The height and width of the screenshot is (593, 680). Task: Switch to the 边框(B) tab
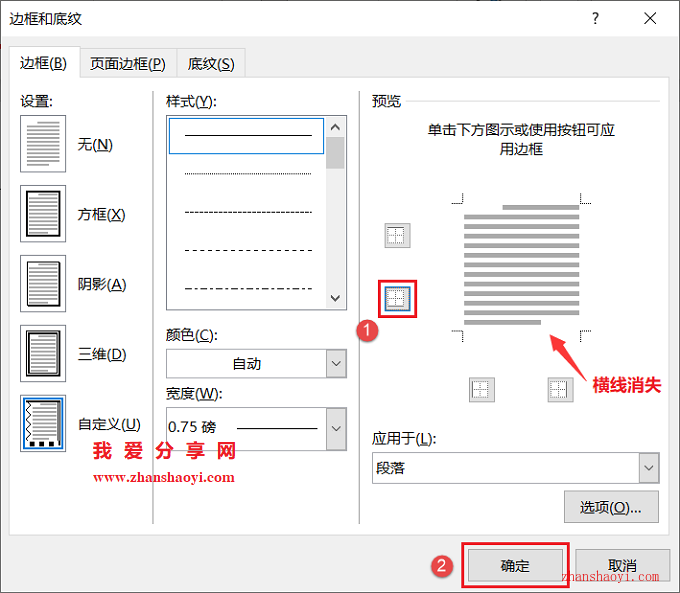tap(44, 63)
